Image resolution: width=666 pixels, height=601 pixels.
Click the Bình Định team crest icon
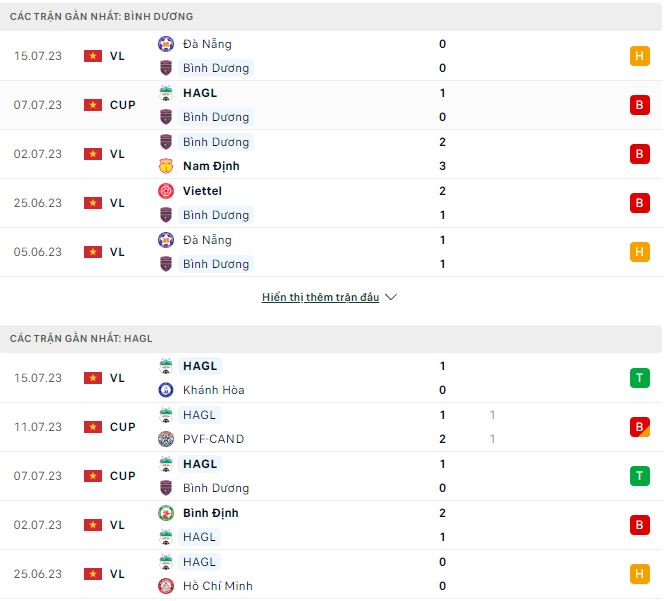(166, 513)
